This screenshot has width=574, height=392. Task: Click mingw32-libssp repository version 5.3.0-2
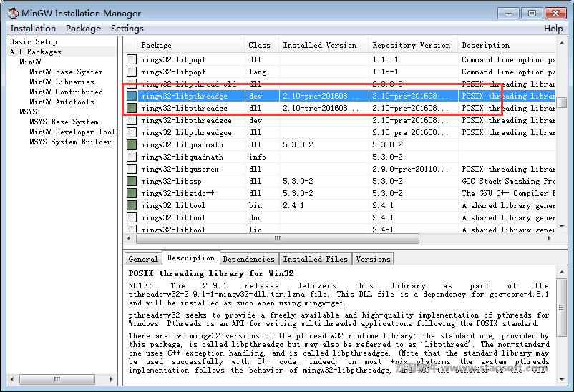click(x=387, y=181)
